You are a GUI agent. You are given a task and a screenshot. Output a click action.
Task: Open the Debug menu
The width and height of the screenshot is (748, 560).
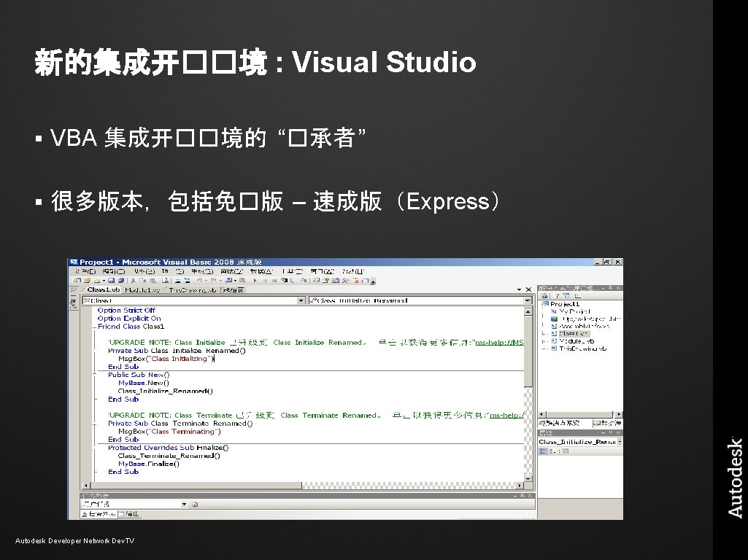click(x=232, y=271)
